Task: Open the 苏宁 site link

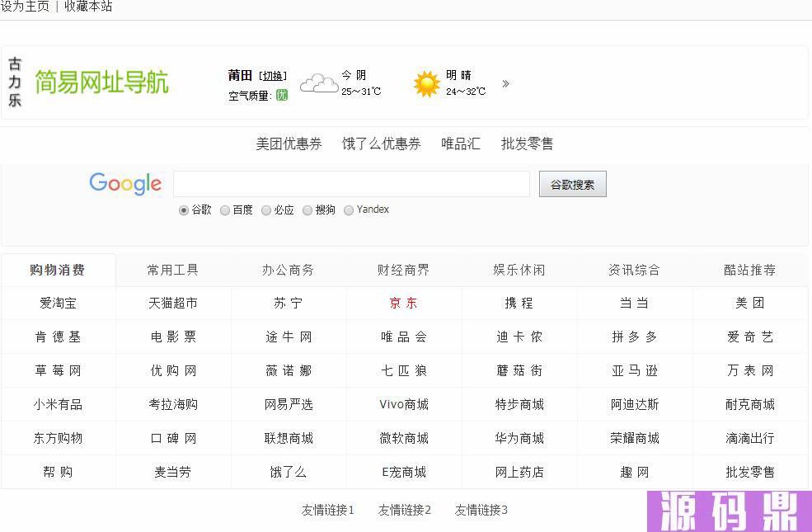Action: pos(289,303)
